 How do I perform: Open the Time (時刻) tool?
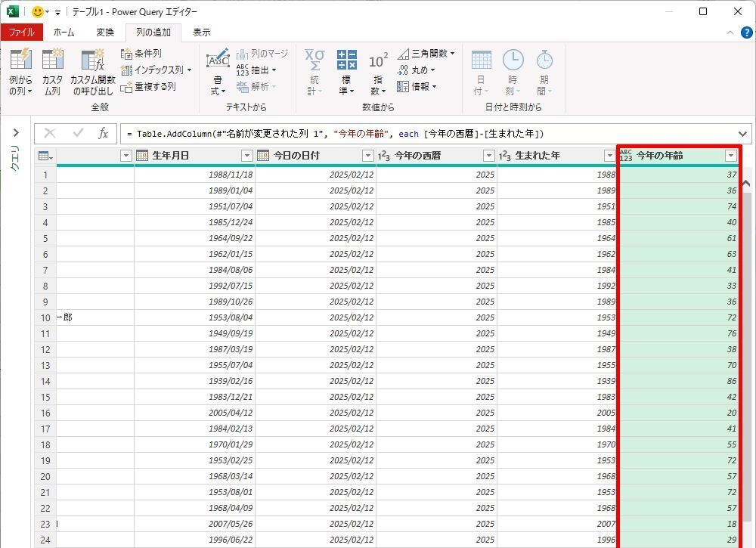[x=513, y=72]
